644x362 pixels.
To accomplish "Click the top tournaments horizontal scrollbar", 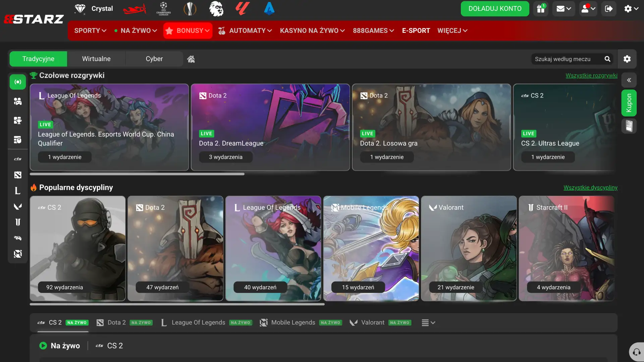I will coord(137,174).
